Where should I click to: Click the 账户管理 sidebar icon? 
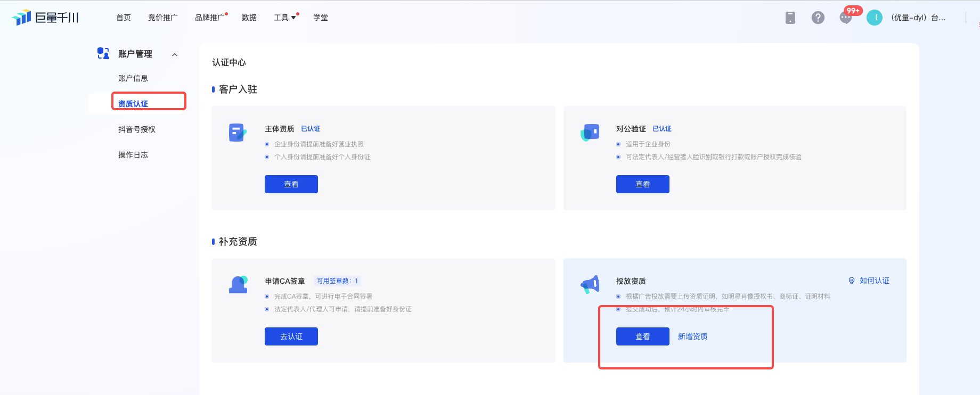[x=103, y=53]
